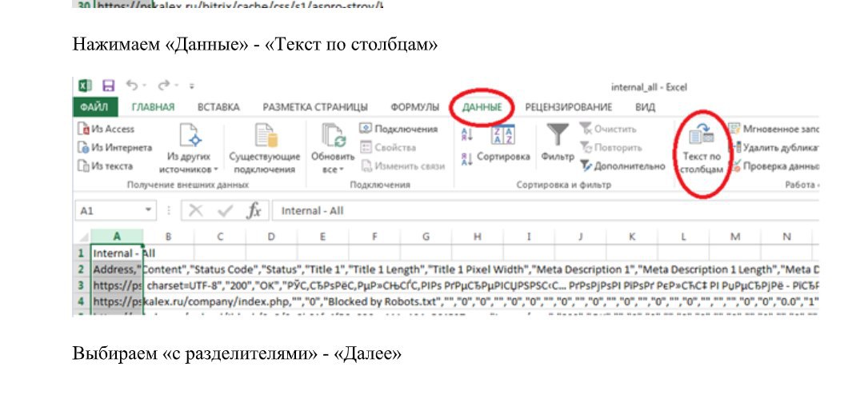Import data using Из текста
Screen dimensions: 868x399
(x=105, y=166)
